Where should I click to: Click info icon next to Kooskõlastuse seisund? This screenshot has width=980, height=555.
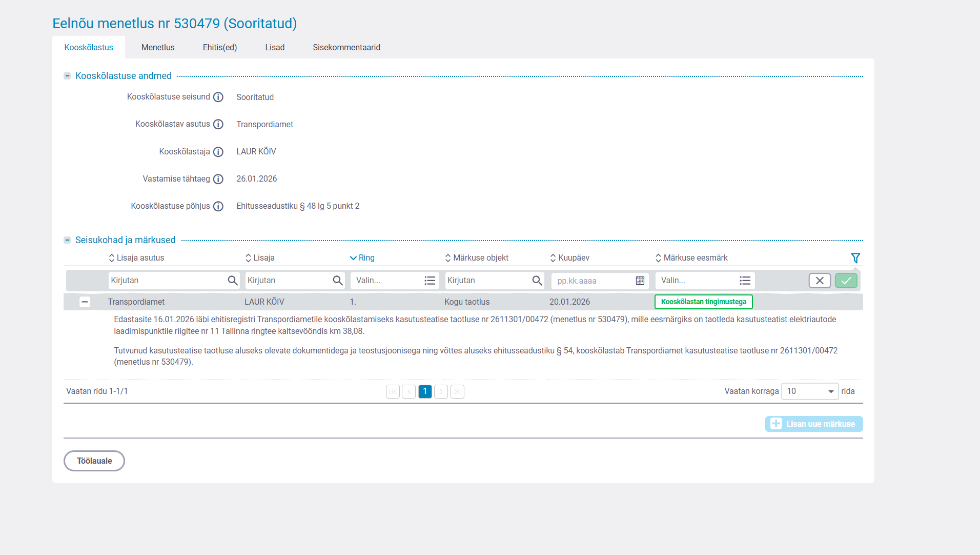pyautogui.click(x=218, y=97)
